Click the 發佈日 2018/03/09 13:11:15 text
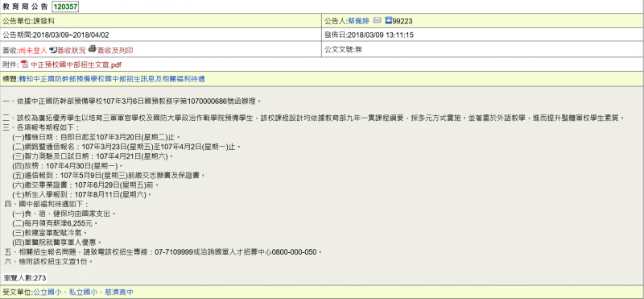 tap(369, 35)
